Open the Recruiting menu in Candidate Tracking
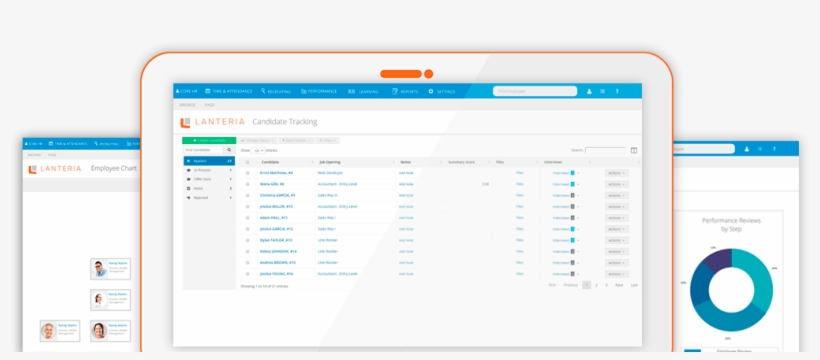This screenshot has height=360, width=820. (276, 91)
